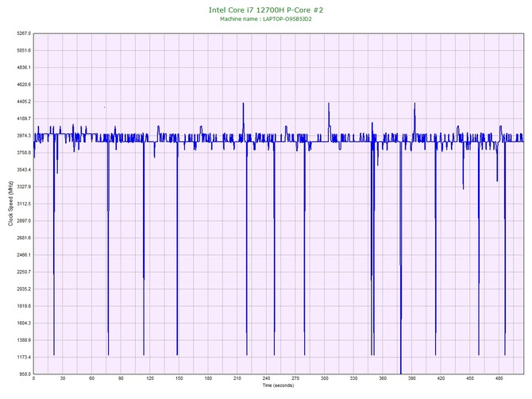Click x-axis tick label 30
The height and width of the screenshot is (399, 532).
[x=63, y=378]
